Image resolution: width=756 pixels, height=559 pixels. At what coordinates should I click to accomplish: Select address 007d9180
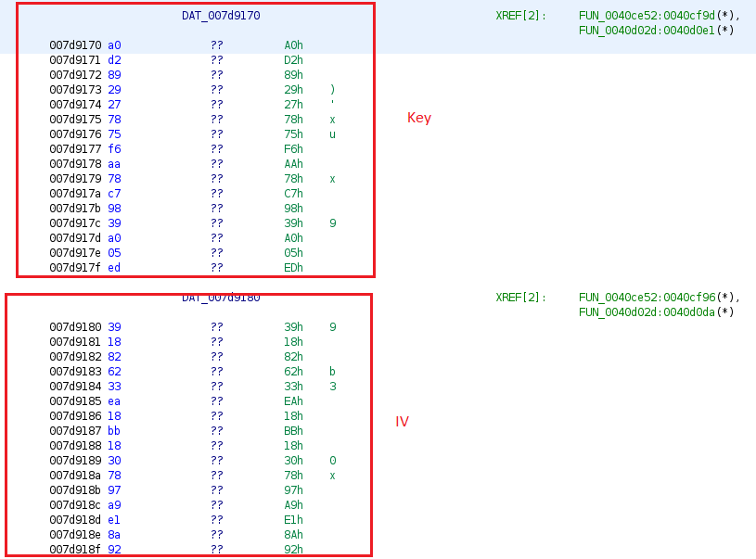click(75, 327)
